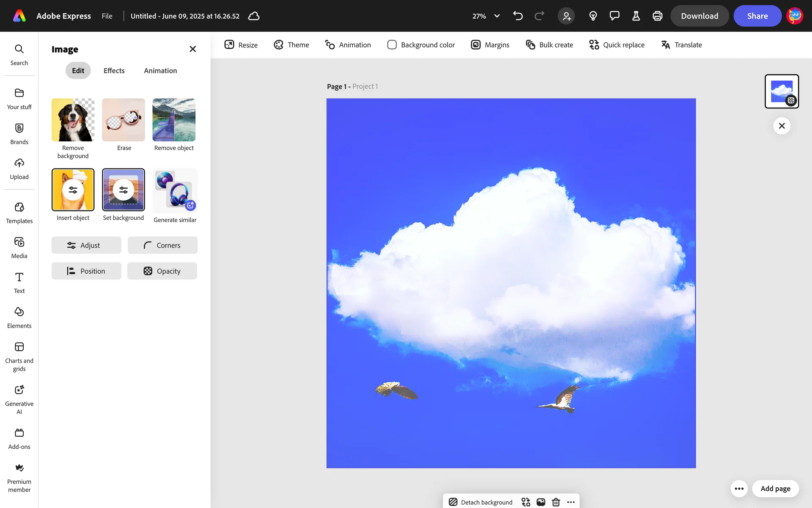Image resolution: width=812 pixels, height=508 pixels.
Task: Open the comments speech bubble icon
Action: 614,16
